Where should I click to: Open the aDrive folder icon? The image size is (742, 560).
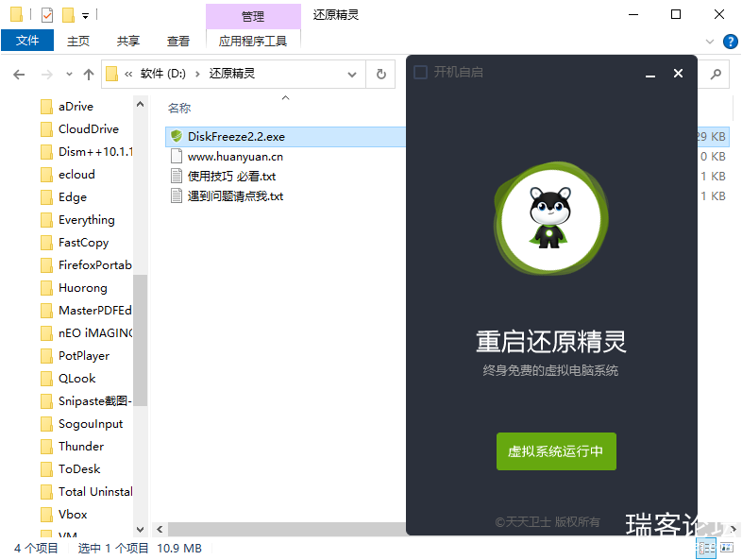click(47, 107)
